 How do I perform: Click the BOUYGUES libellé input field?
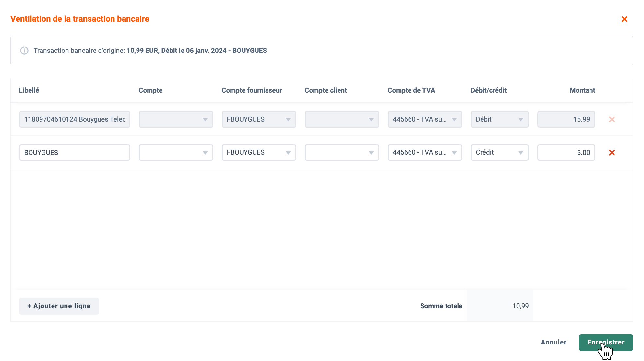click(x=75, y=152)
